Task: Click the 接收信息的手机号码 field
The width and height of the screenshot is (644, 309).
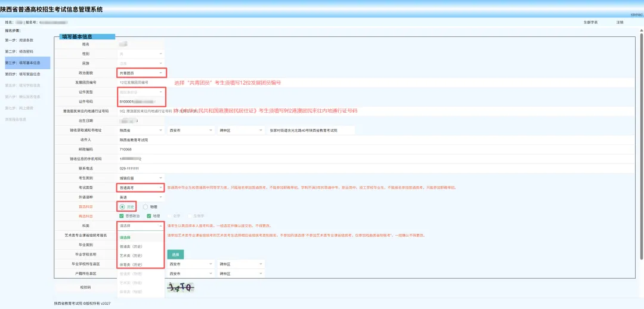Action: click(376, 159)
